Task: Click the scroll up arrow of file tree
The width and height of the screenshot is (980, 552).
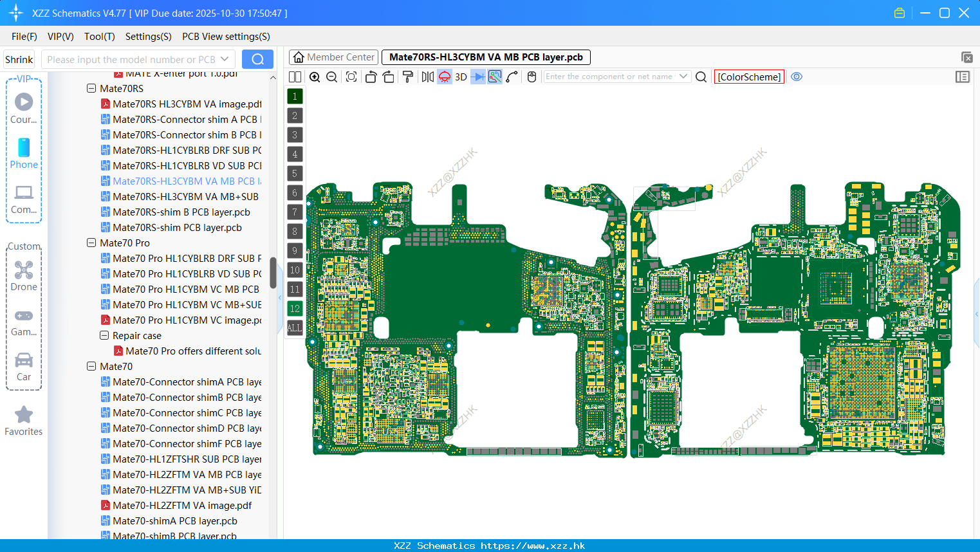Action: coord(273,77)
